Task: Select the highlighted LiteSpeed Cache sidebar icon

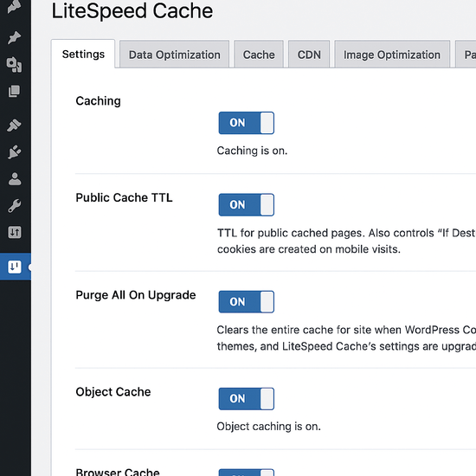Action: (15, 267)
